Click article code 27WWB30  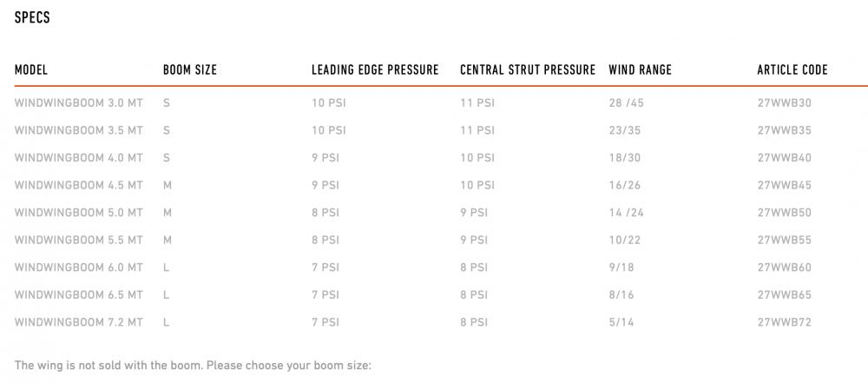click(x=784, y=102)
